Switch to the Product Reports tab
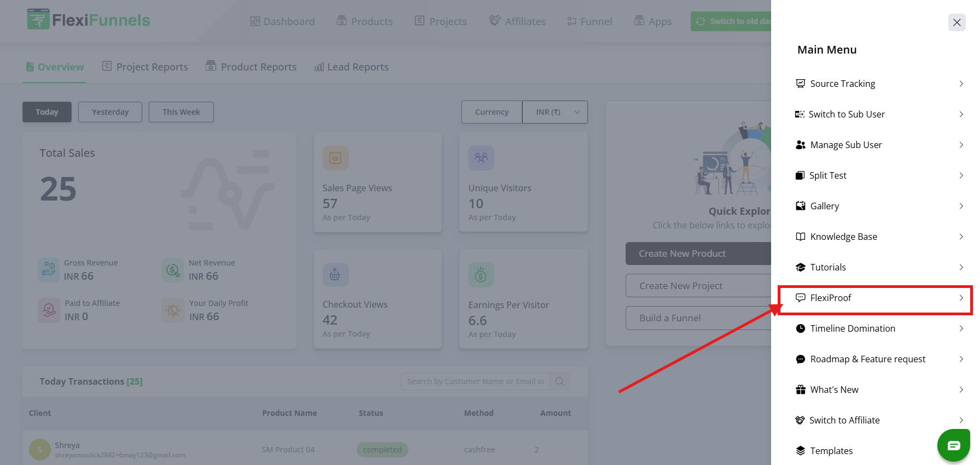The image size is (980, 465). [x=251, y=67]
